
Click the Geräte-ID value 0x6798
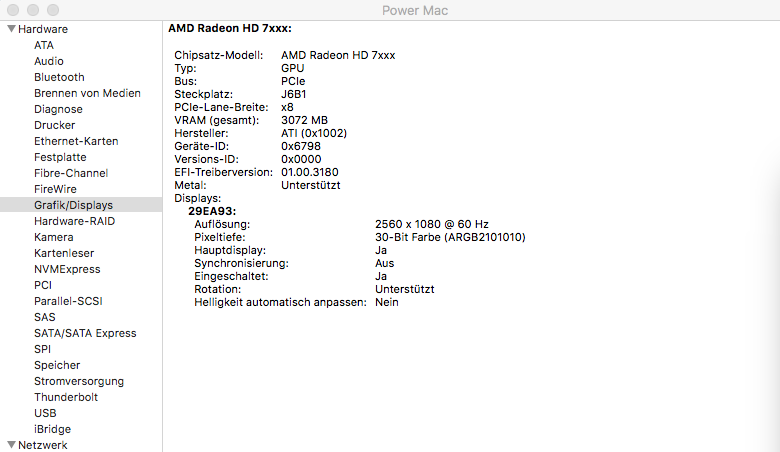tap(301, 146)
